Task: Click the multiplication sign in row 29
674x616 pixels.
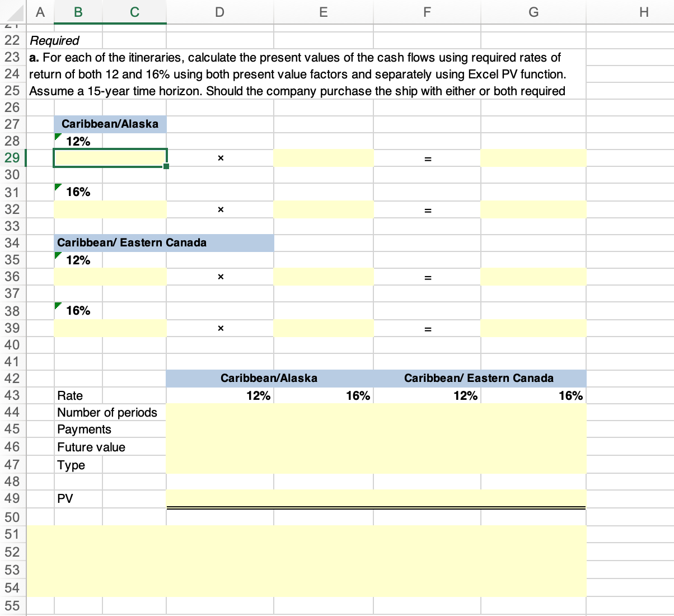Action: [220, 158]
